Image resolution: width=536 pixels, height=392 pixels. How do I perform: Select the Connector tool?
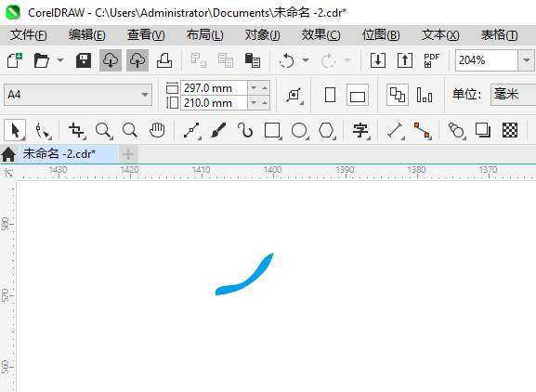coord(423,130)
